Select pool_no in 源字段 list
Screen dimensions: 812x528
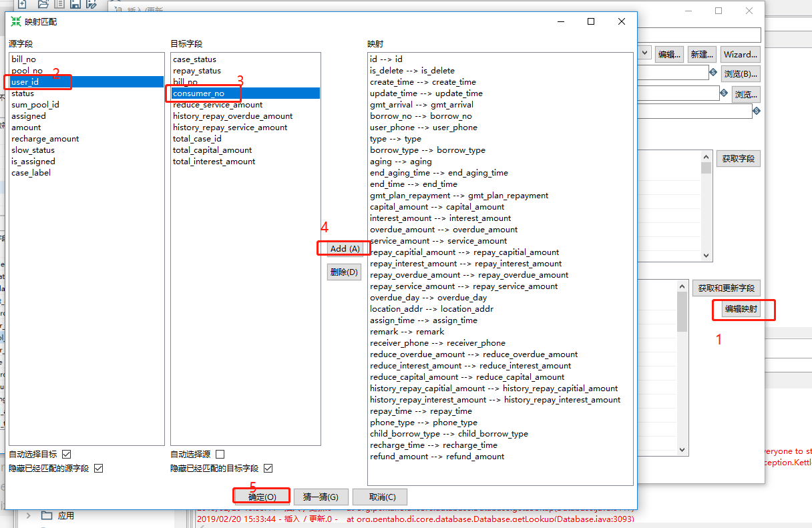pos(87,71)
